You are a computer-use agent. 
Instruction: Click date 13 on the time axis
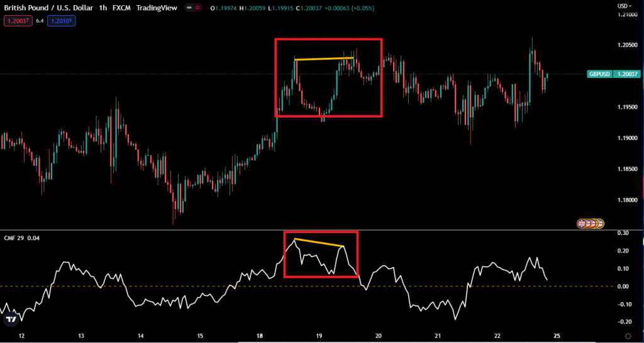pyautogui.click(x=81, y=335)
